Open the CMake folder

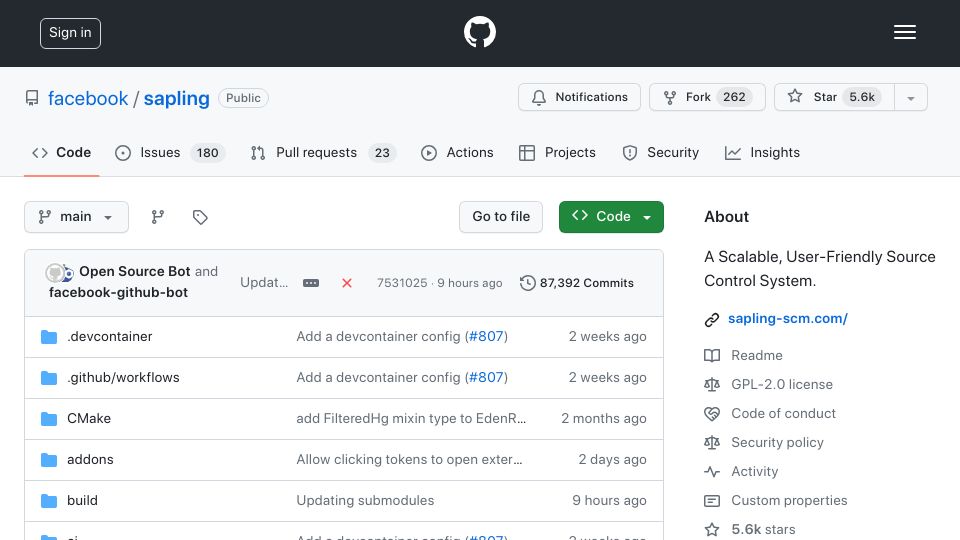point(89,418)
